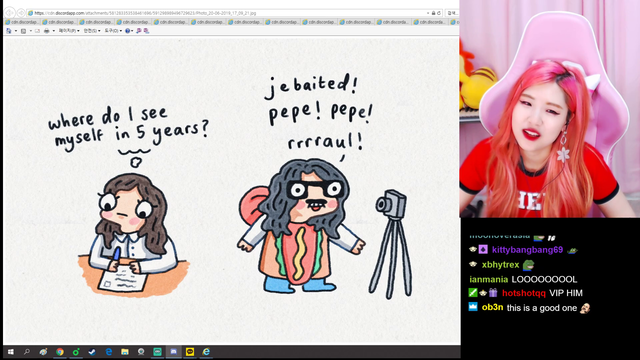Click username kittybangbang69 in chat
The height and width of the screenshot is (360, 640).
click(x=527, y=250)
